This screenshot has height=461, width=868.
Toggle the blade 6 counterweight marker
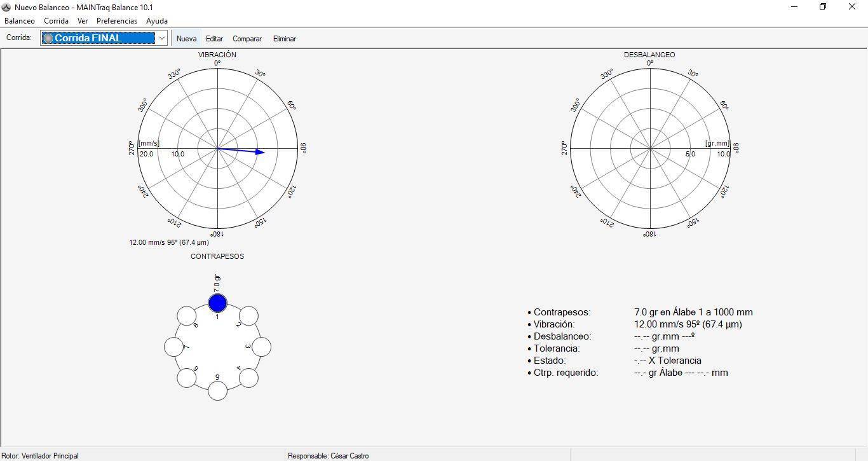point(186,378)
